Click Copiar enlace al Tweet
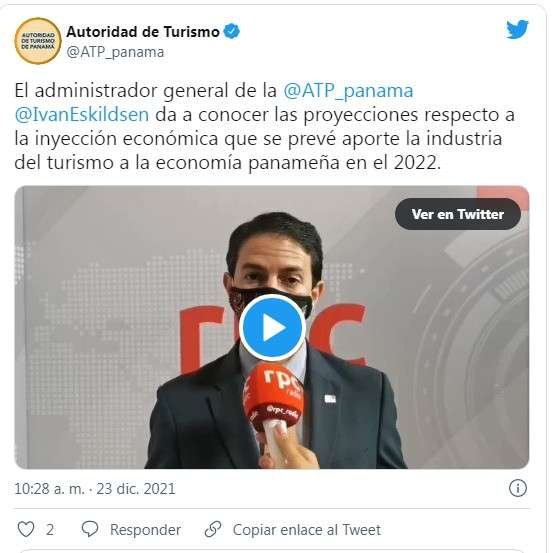This screenshot has width=558, height=553. tap(307, 530)
